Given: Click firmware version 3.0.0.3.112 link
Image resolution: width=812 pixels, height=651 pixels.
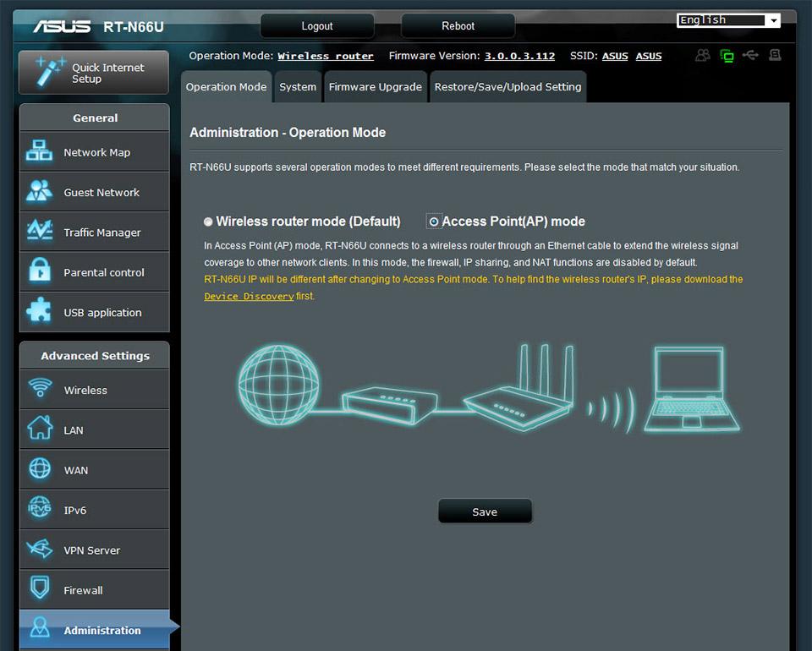Looking at the screenshot, I should click(x=519, y=56).
